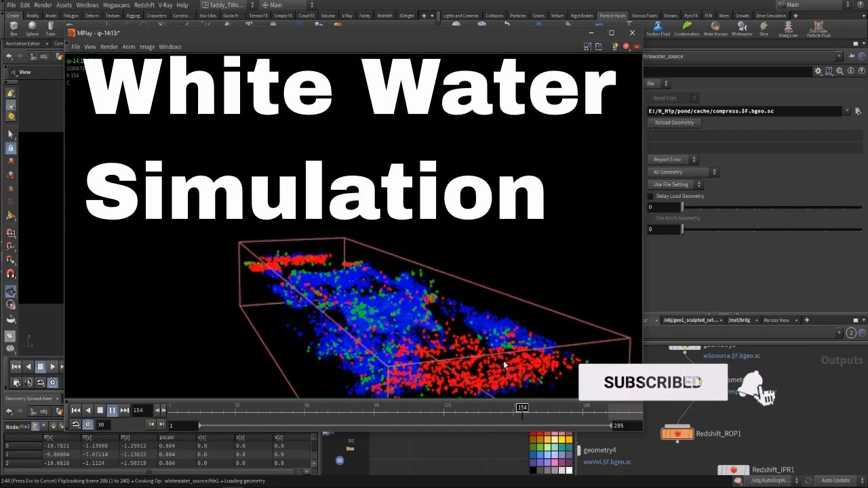Create a Box from the shelf
Screen dimensions: 868x488
(14, 28)
